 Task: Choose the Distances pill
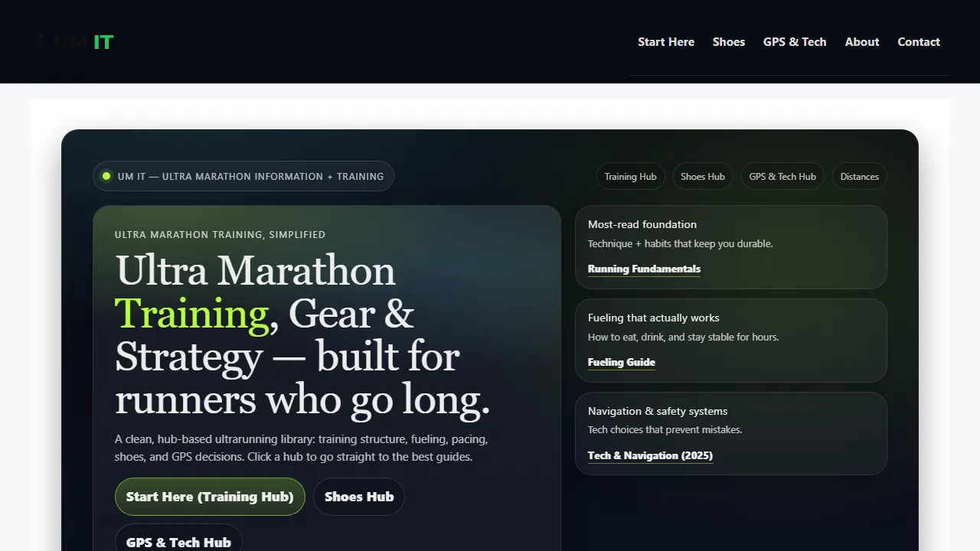click(x=859, y=177)
